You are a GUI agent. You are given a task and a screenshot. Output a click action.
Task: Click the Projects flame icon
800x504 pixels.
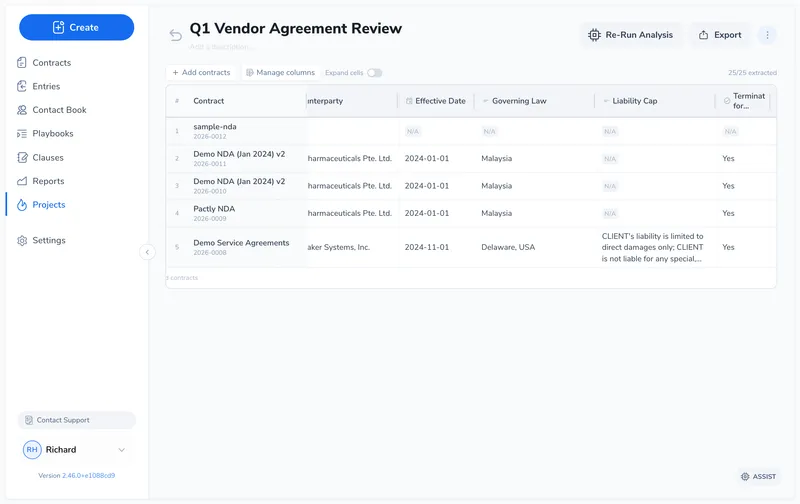point(21,205)
